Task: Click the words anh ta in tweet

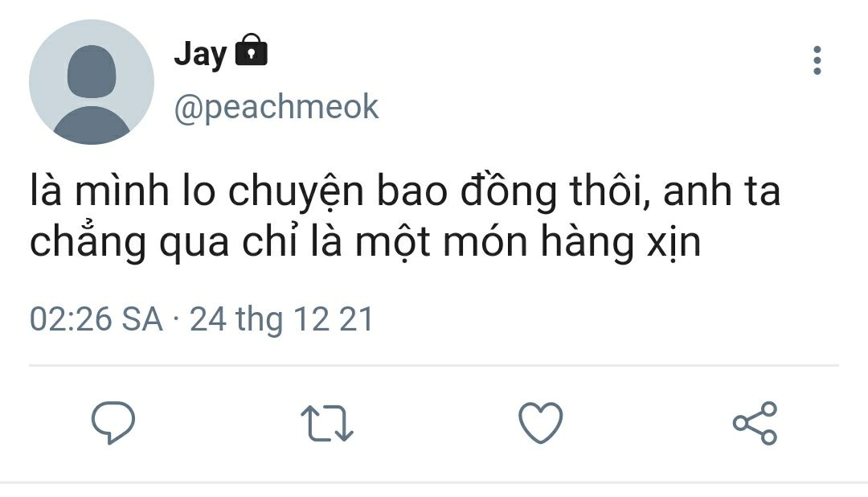Action: coord(722,191)
